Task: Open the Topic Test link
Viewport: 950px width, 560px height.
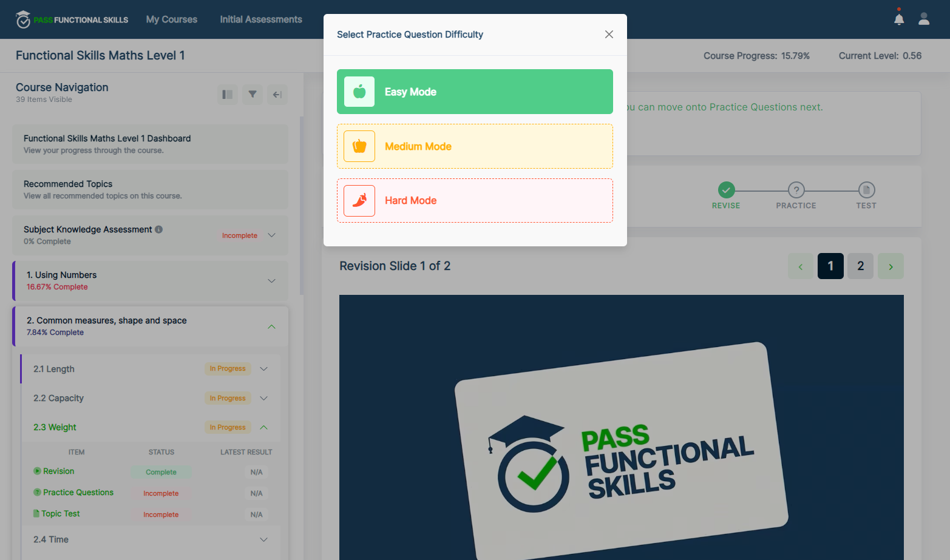Action: tap(61, 513)
